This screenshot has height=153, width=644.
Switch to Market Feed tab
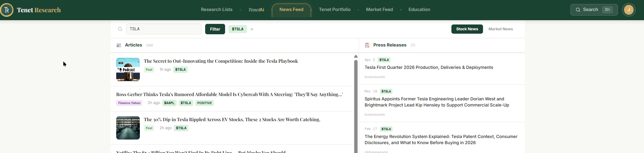(x=379, y=9)
